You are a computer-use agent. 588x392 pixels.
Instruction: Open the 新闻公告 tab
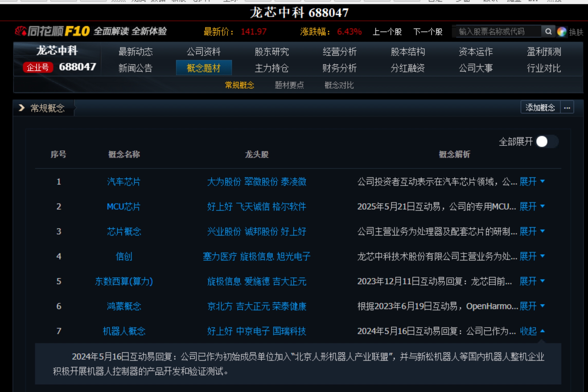[135, 68]
